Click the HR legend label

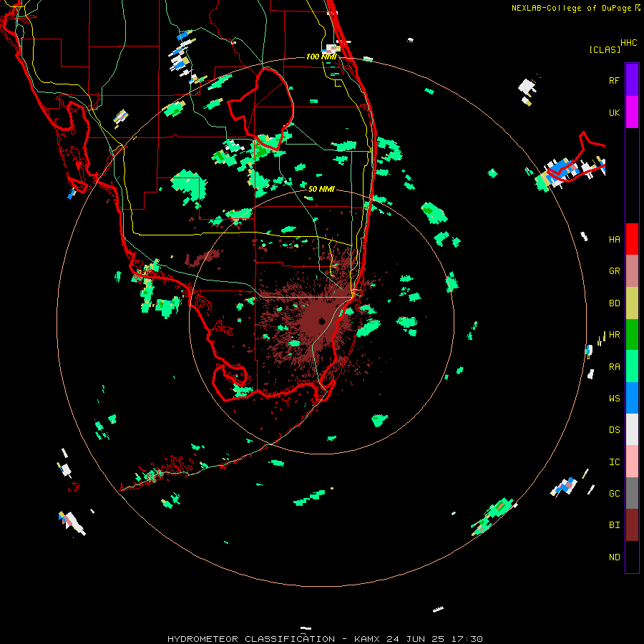(x=614, y=334)
